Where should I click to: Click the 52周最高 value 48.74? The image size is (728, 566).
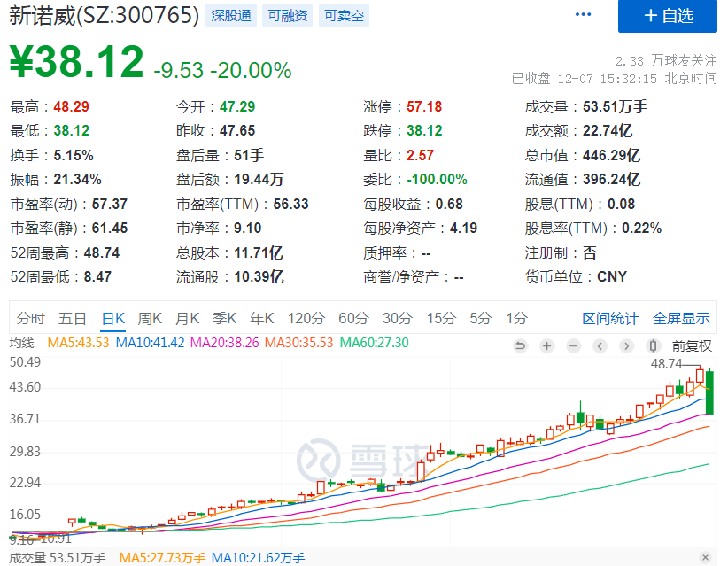pyautogui.click(x=102, y=252)
